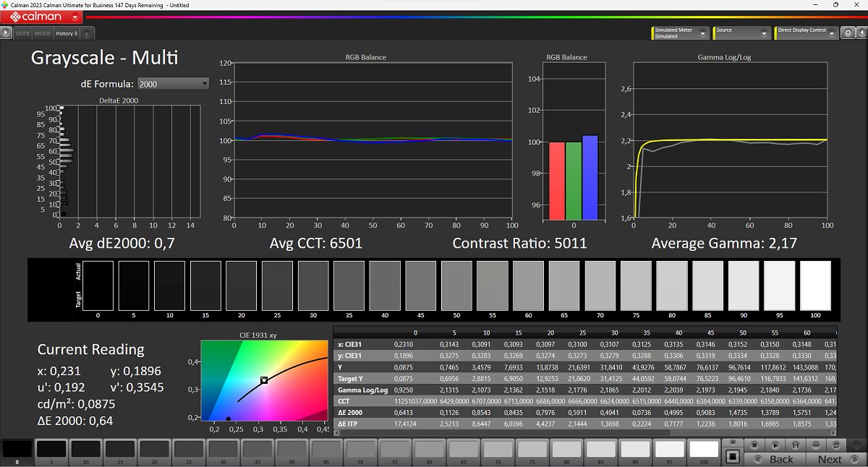Click the stop measurement icon

pos(754,445)
